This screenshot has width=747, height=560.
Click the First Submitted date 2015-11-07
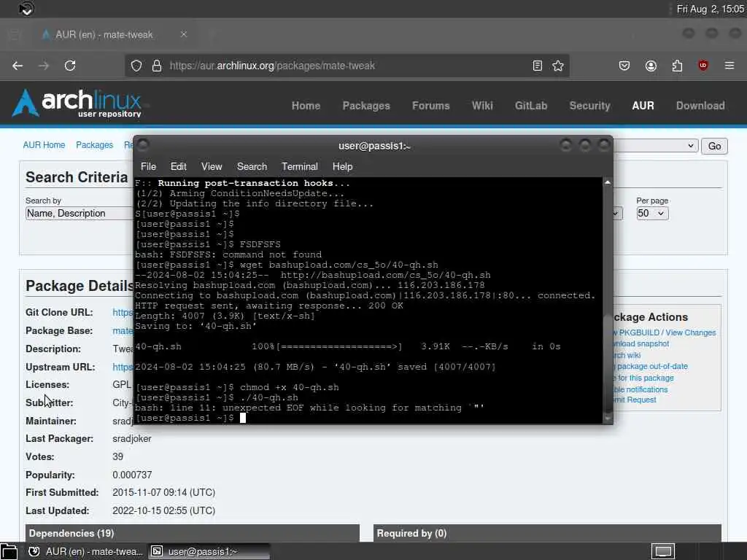(163, 492)
